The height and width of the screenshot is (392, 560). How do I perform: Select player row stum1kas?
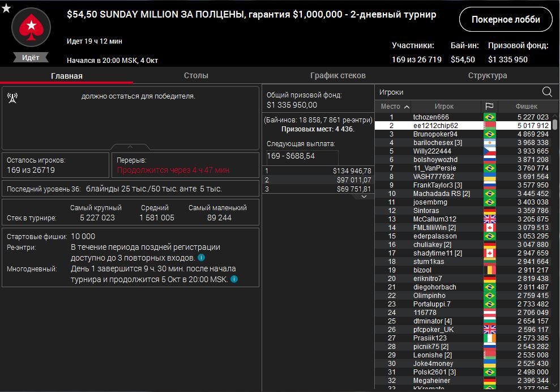[463, 262]
